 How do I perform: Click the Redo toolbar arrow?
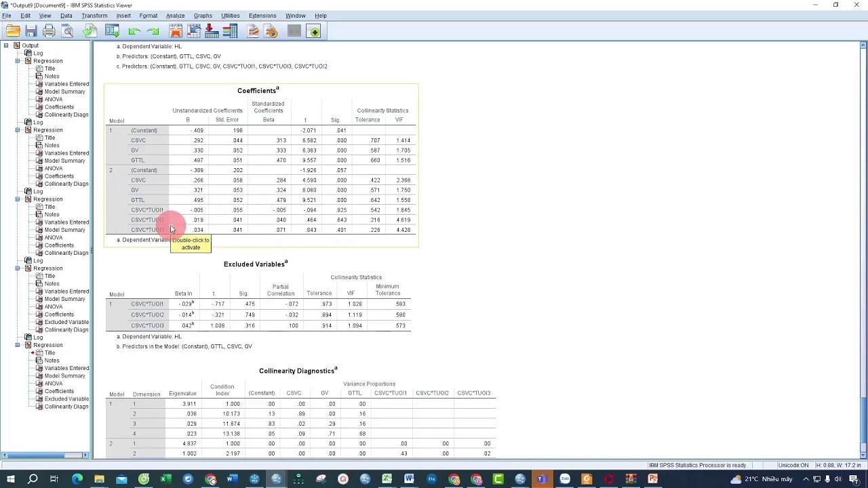tap(153, 31)
